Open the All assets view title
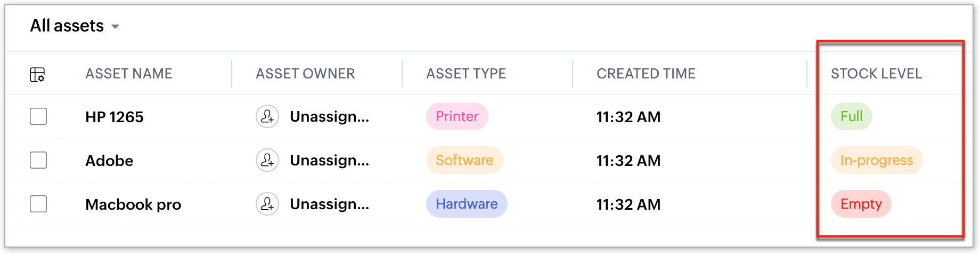 pos(67,26)
